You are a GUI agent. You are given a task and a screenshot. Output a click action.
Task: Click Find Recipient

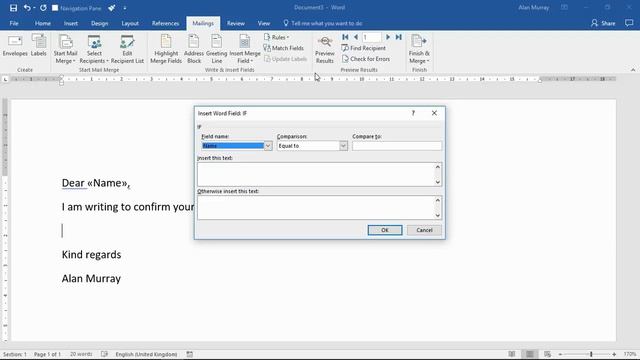[x=363, y=48]
